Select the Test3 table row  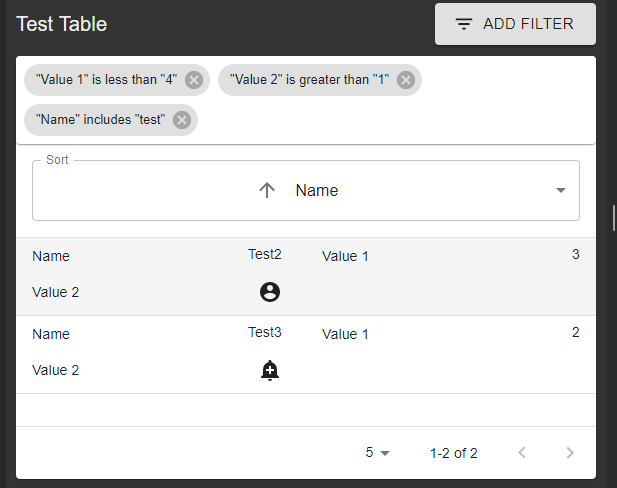(150, 354)
